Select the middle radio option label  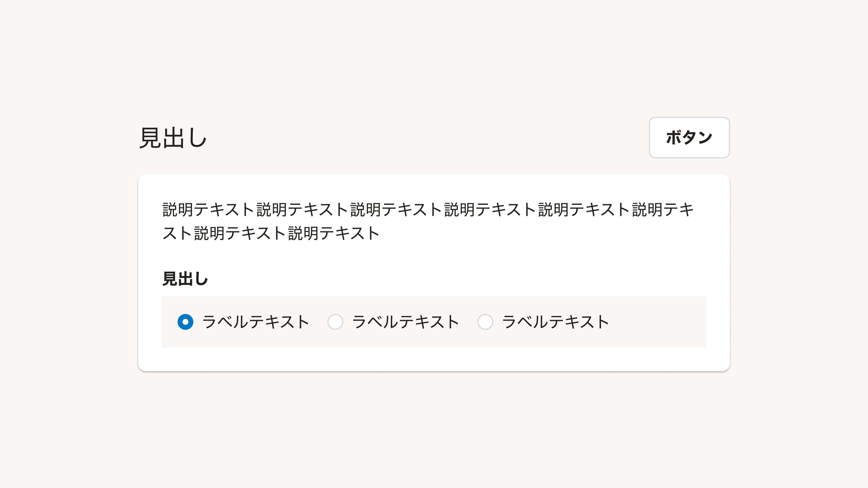point(406,322)
